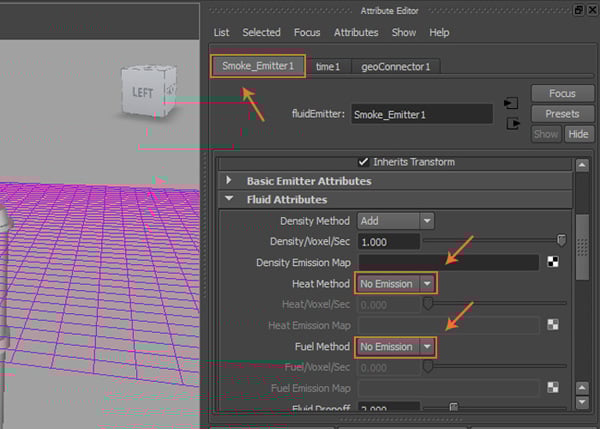The width and height of the screenshot is (600, 429).
Task: Open the Fuel Method dropdown
Action: click(396, 346)
